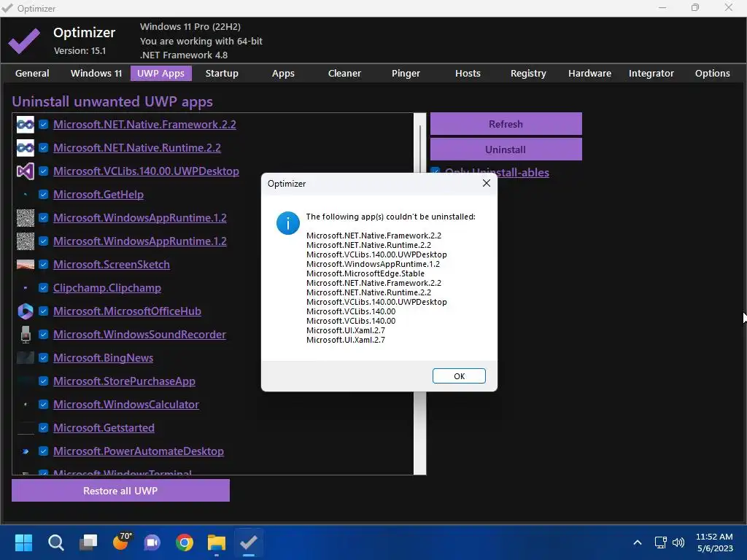Viewport: 747px width, 560px height.
Task: Click the blue info icon in the dialog
Action: [x=287, y=223]
